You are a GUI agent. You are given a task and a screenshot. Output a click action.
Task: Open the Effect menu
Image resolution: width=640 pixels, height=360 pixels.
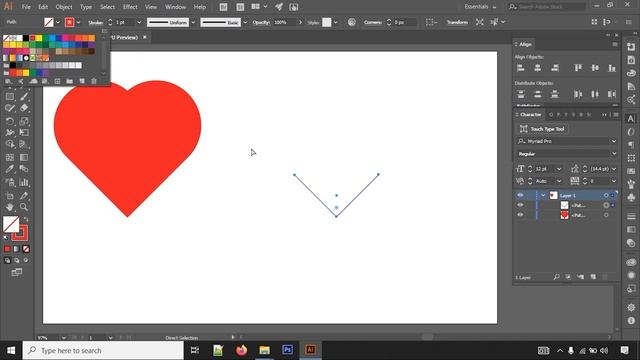click(x=130, y=7)
